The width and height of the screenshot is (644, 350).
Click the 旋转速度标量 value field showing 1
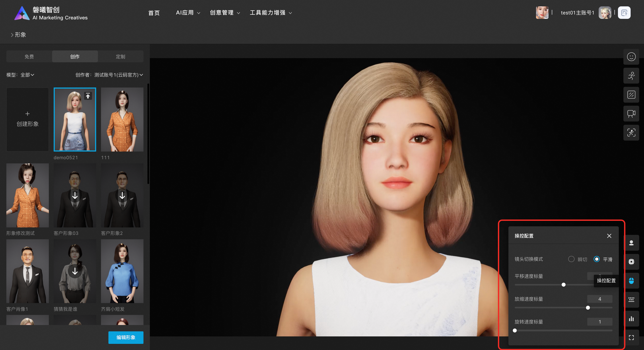pos(600,322)
